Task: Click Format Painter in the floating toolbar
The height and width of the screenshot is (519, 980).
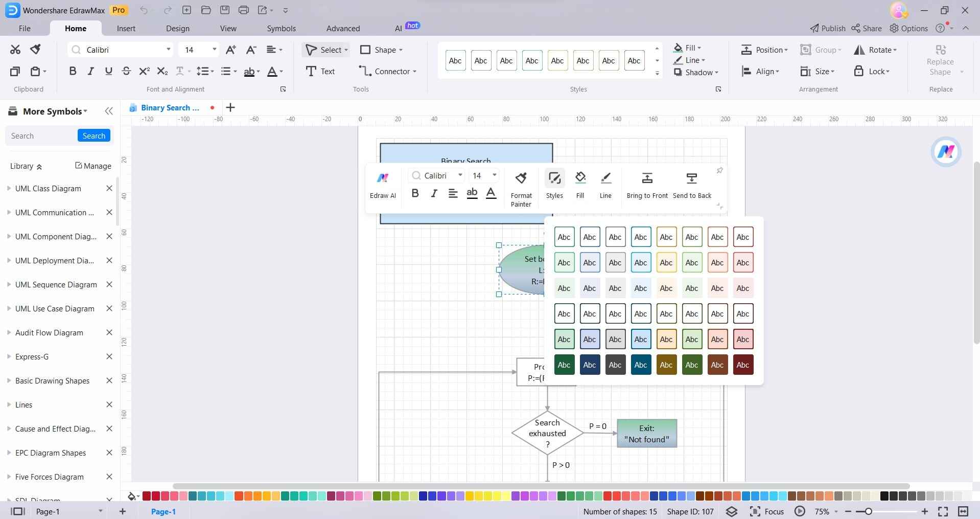Action: pyautogui.click(x=521, y=189)
